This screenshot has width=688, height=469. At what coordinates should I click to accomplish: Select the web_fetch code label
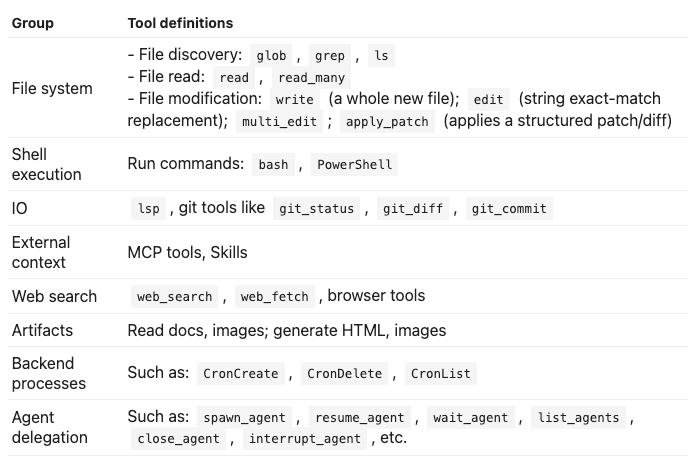pos(275,297)
